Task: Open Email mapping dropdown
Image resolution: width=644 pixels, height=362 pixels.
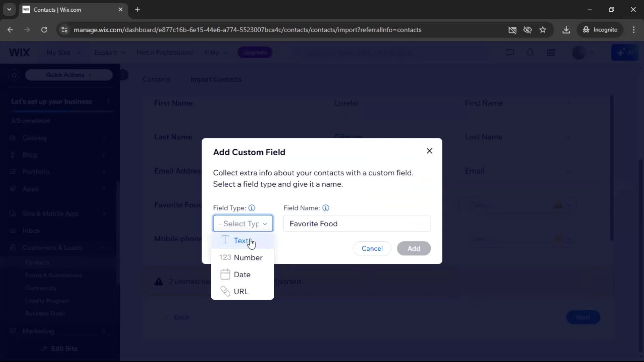Action: click(518, 171)
